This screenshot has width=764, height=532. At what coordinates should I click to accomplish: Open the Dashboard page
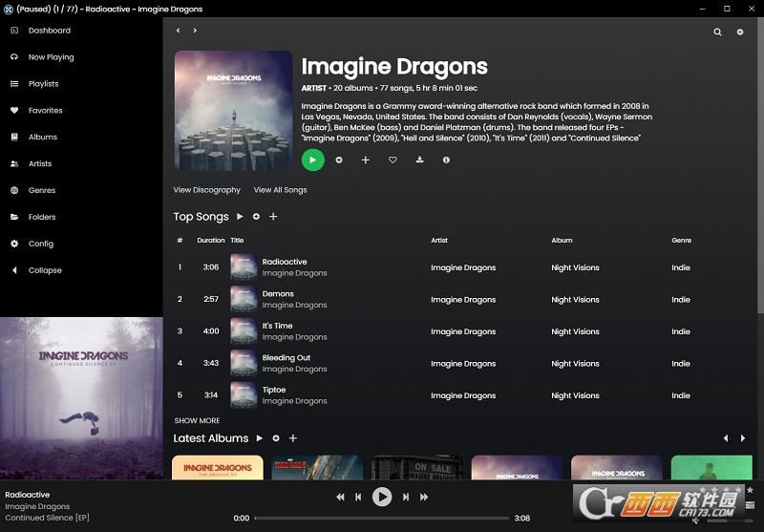point(50,31)
